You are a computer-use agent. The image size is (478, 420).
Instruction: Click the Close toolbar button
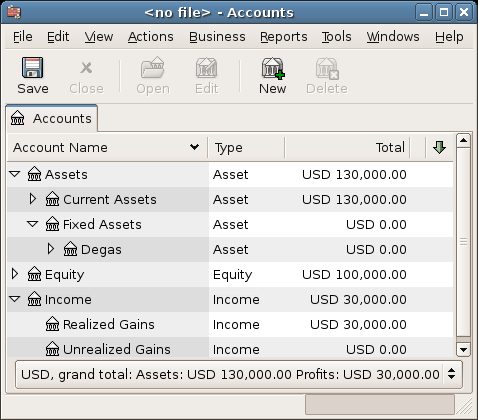click(x=86, y=76)
